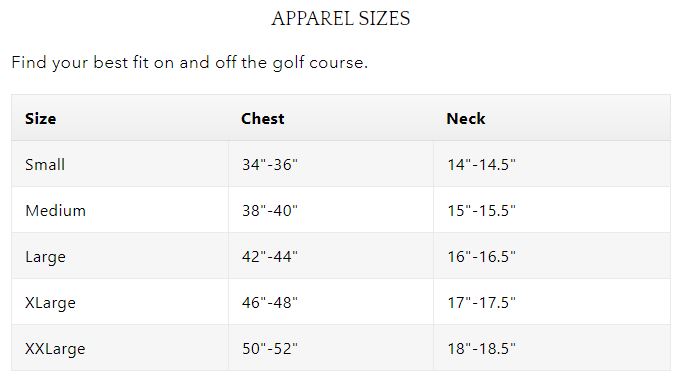Click the golf course tagline text

[x=190, y=63]
